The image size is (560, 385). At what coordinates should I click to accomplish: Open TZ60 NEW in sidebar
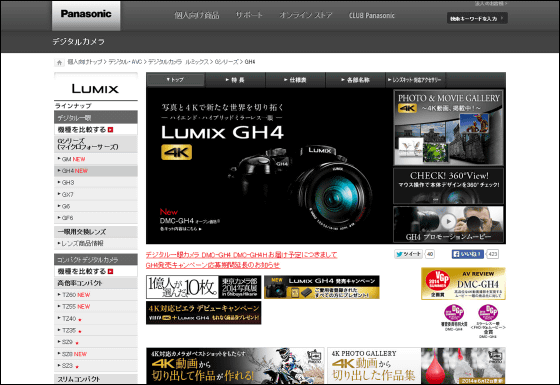[x=95, y=295]
